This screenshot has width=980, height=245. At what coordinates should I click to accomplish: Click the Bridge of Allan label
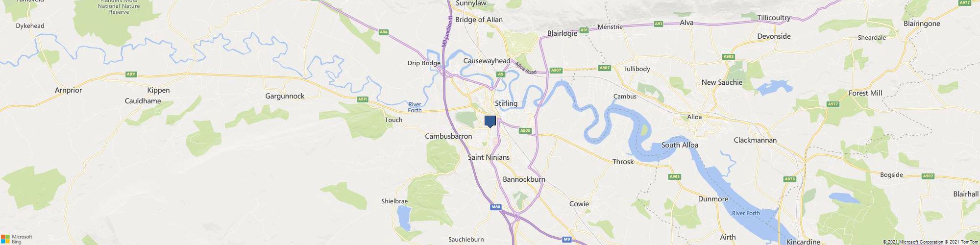[x=479, y=20]
